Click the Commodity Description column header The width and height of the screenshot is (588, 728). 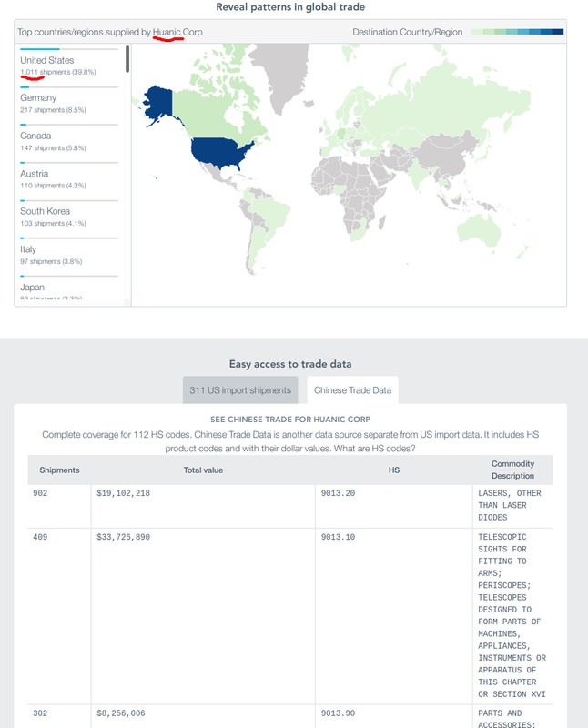tap(512, 470)
